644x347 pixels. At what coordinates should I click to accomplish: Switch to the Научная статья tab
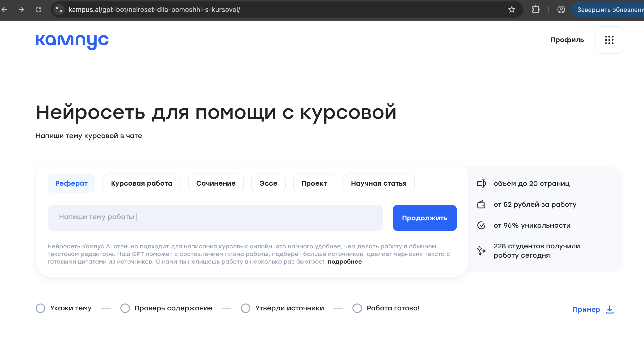379,183
